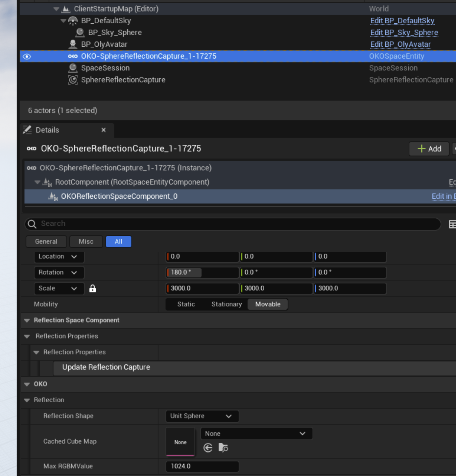
Task: Click the Max RGBMValue input field
Action: [202, 466]
